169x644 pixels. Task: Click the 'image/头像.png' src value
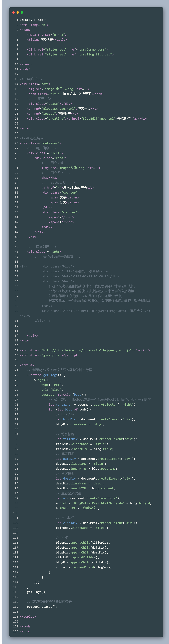(x=72, y=168)
